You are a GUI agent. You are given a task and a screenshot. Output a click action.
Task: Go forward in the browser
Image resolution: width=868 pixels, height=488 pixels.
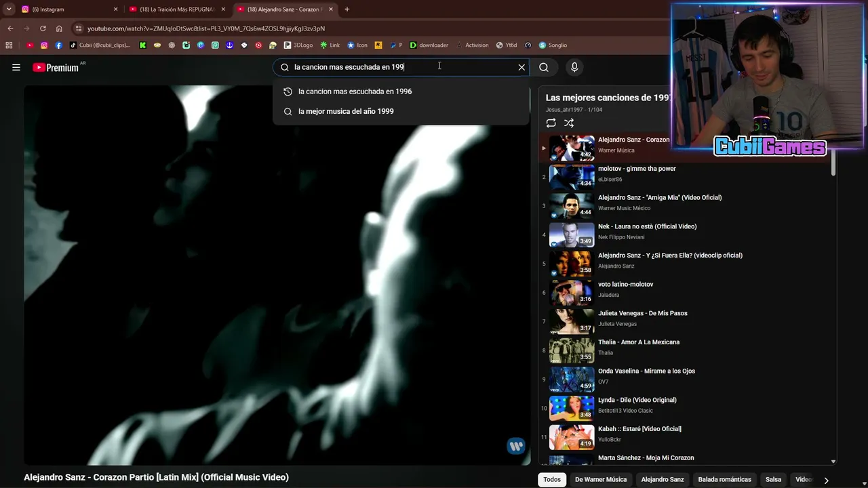(26, 28)
